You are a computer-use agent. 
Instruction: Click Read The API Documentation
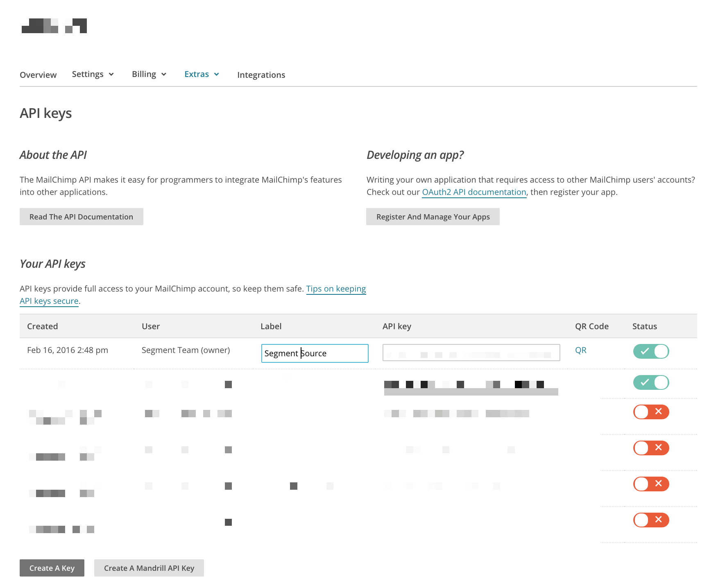pos(81,216)
